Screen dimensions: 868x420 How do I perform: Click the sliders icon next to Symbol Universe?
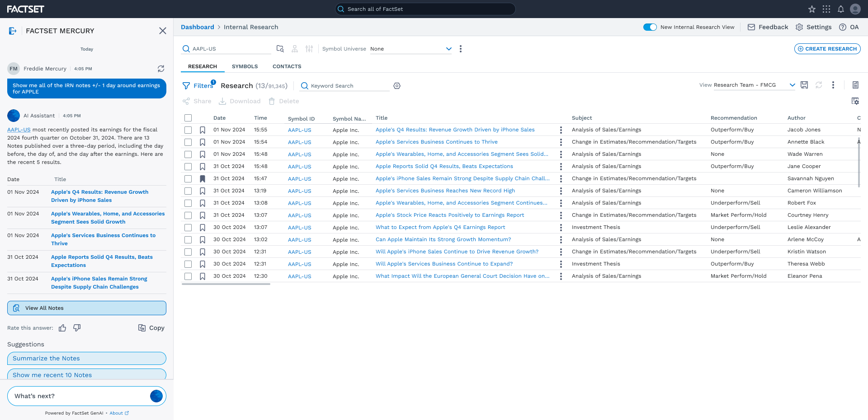point(309,49)
